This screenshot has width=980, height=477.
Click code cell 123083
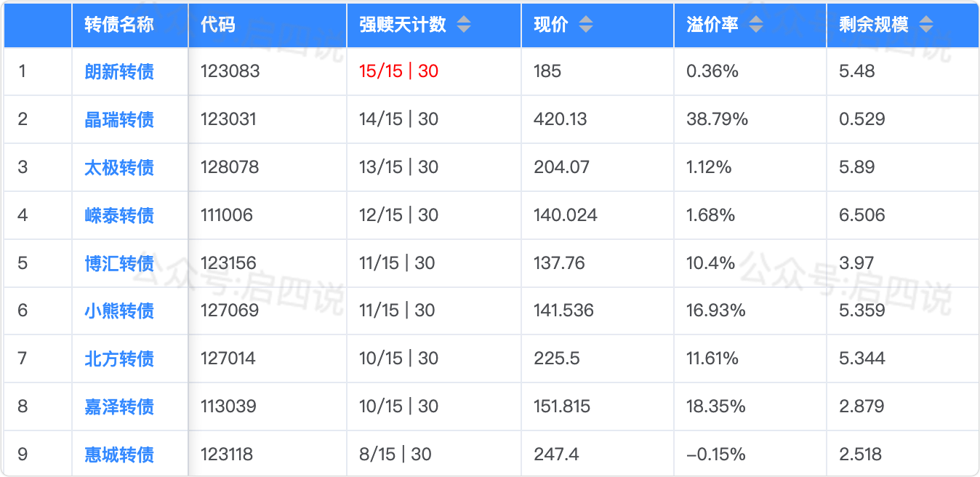coord(230,71)
